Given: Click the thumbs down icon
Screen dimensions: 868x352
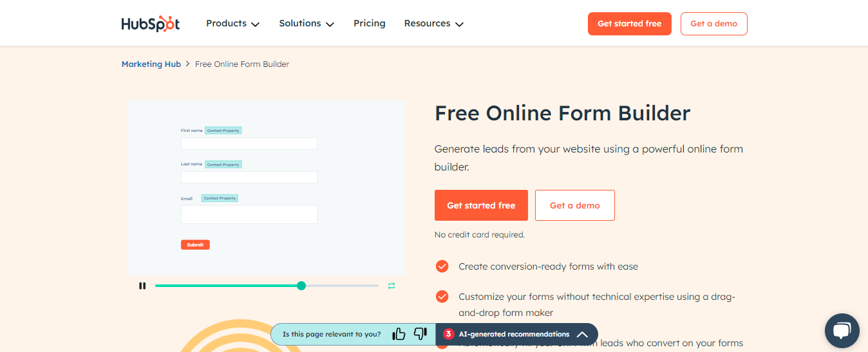Looking at the screenshot, I should pyautogui.click(x=420, y=334).
